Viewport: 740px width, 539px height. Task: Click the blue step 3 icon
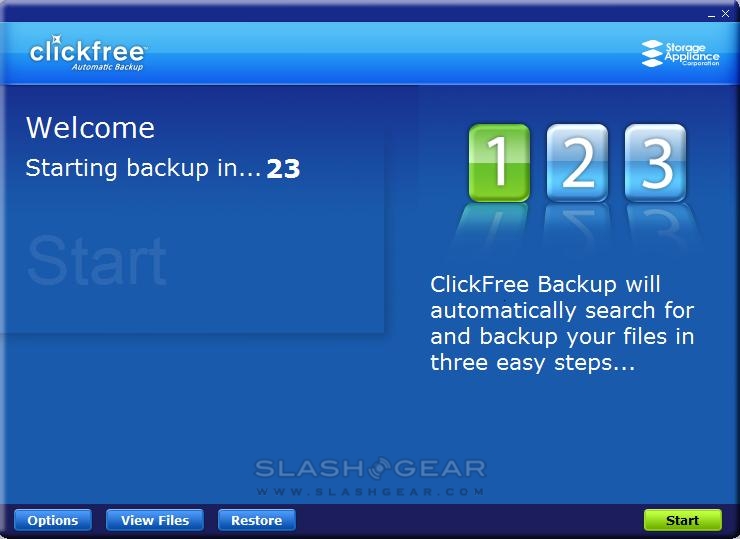coord(656,163)
